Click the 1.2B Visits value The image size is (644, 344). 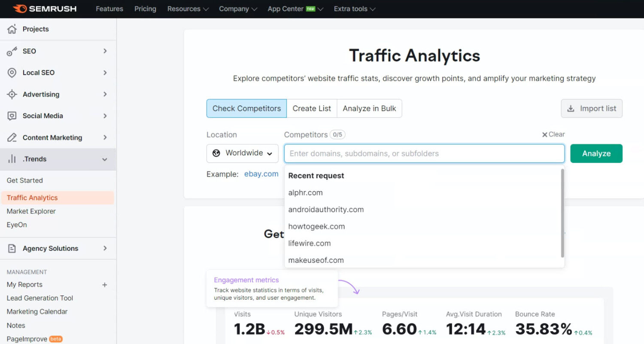coord(249,329)
